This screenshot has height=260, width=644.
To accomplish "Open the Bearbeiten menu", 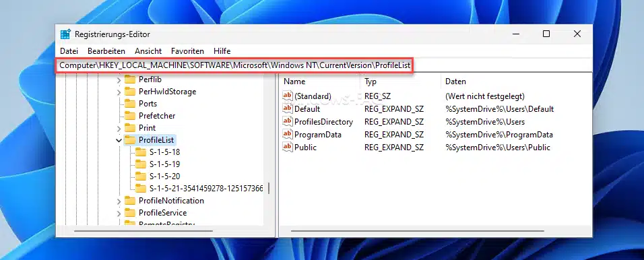I will [x=106, y=51].
